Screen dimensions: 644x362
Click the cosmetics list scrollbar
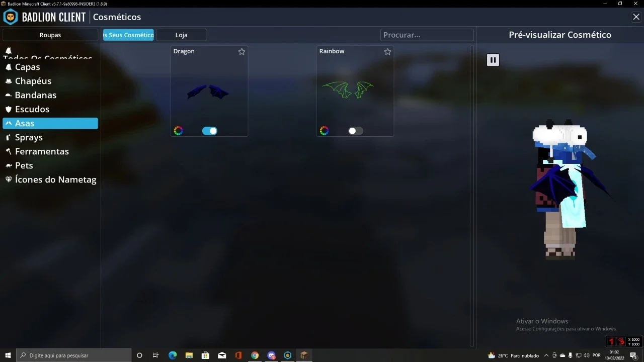(x=471, y=195)
